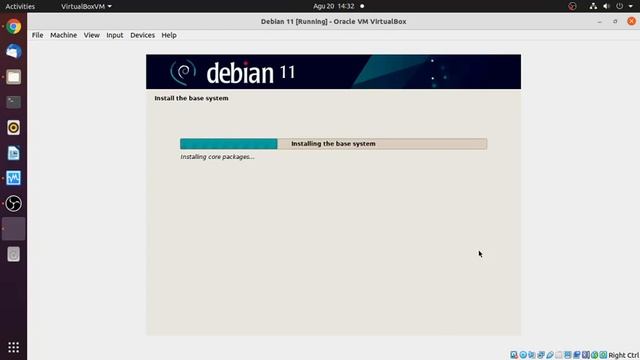Open LibreOffice Writer from the dock

click(x=13, y=153)
